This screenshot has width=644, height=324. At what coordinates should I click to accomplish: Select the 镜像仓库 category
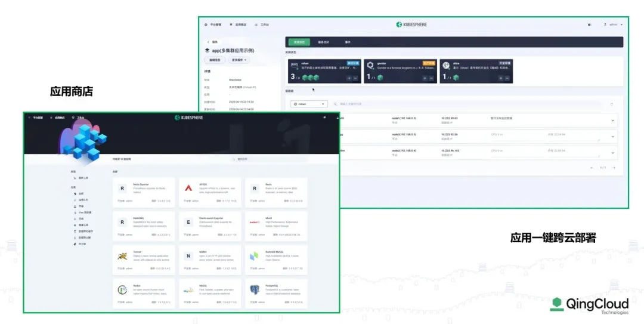(81, 226)
